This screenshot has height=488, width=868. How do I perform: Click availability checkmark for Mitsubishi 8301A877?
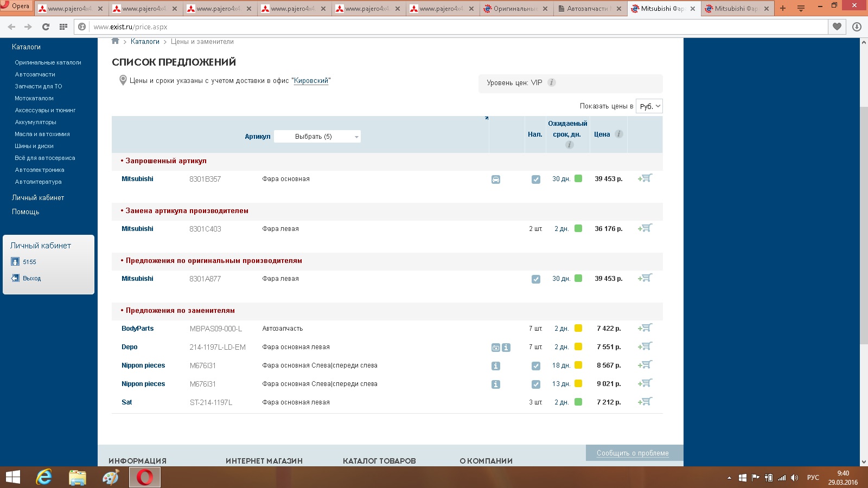[536, 279]
